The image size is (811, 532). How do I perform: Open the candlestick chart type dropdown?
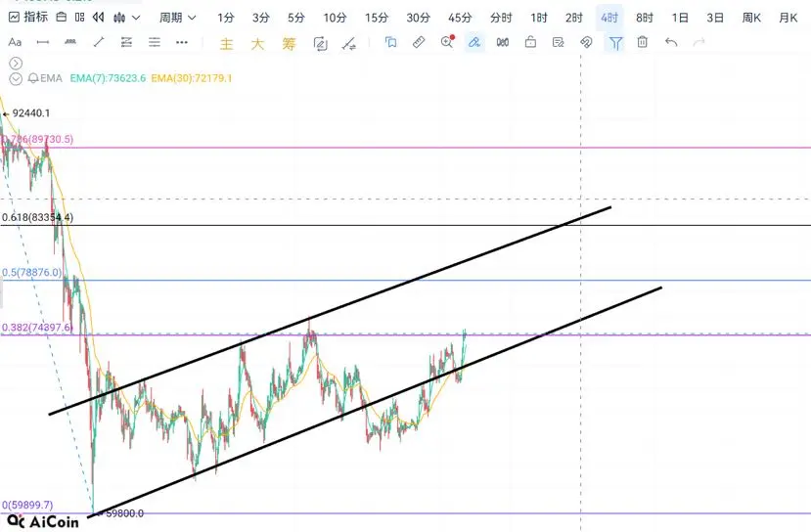point(127,18)
